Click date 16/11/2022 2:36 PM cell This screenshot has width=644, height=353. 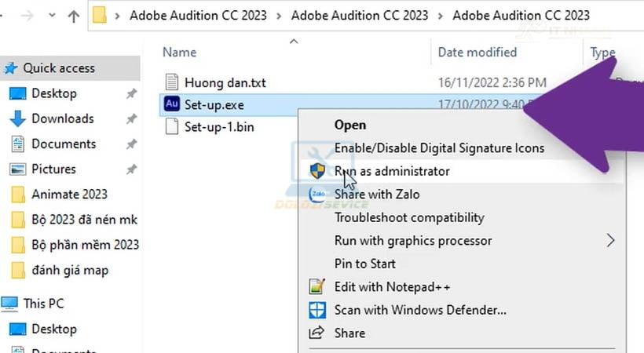(492, 83)
